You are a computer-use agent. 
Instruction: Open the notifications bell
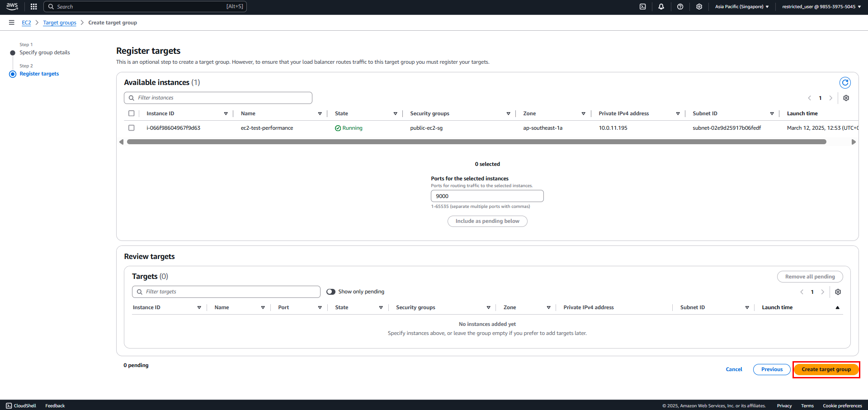(661, 7)
